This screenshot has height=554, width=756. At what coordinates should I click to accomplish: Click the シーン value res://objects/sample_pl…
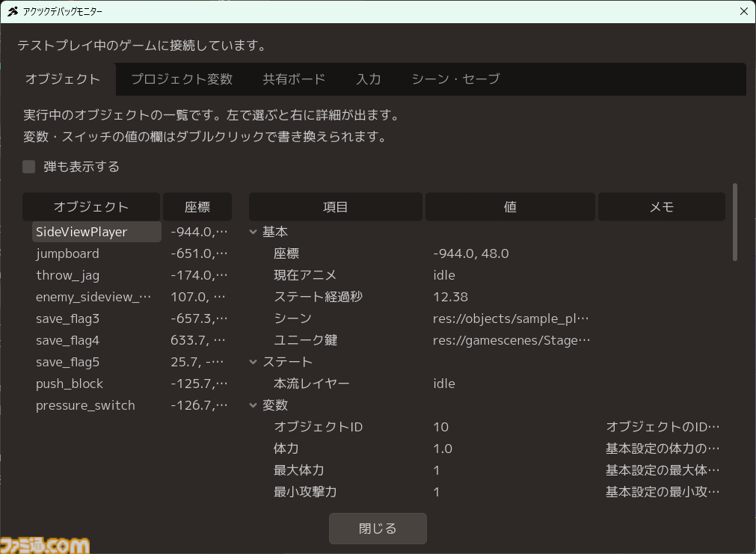[x=511, y=318]
